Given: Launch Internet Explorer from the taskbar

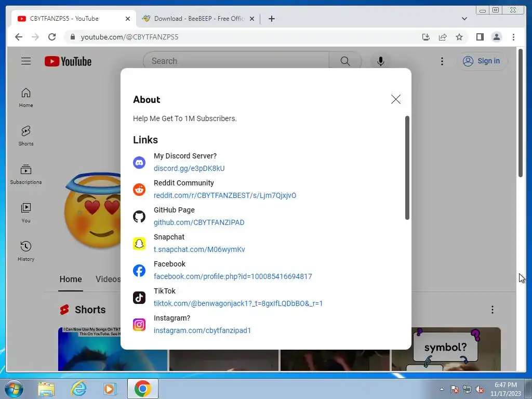Looking at the screenshot, I should click(78, 389).
